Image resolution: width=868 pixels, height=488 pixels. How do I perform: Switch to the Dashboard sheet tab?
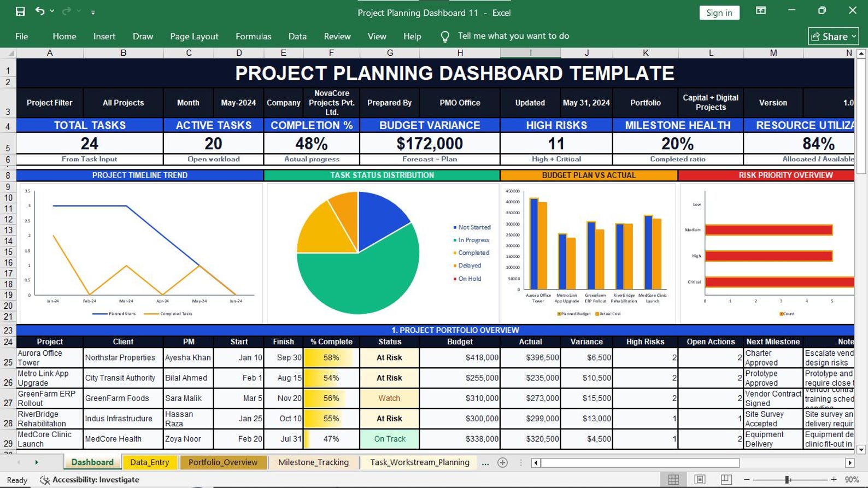(92, 462)
